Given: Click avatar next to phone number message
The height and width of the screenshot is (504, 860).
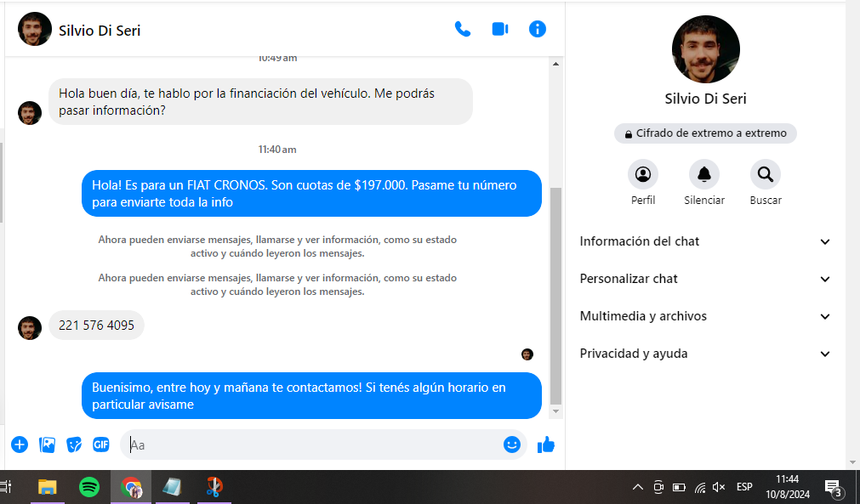Looking at the screenshot, I should [30, 328].
